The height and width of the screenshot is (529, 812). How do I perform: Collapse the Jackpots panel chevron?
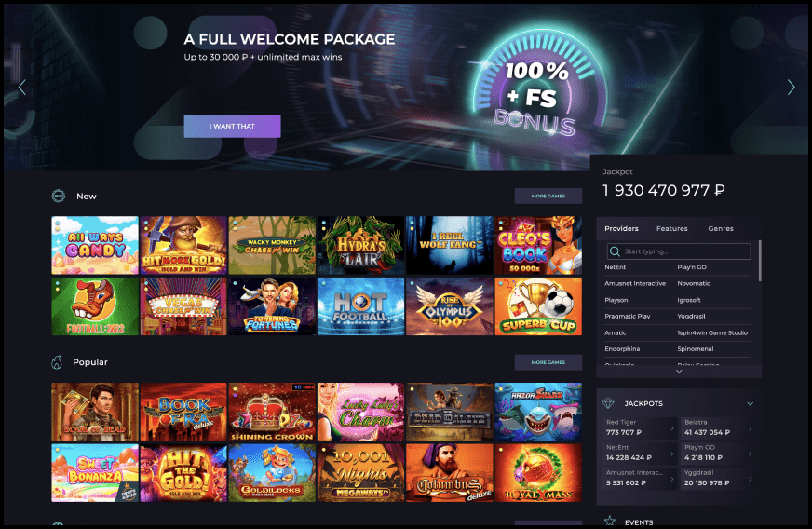click(750, 403)
